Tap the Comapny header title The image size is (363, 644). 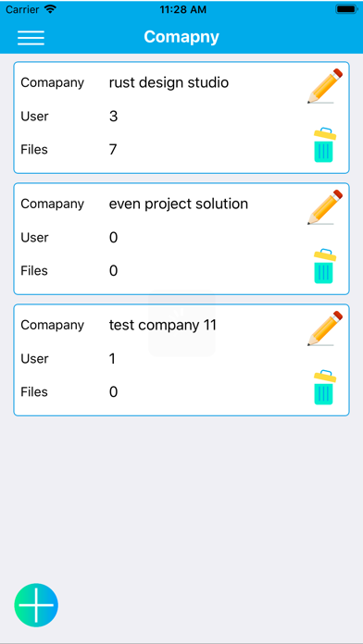pyautogui.click(x=181, y=37)
